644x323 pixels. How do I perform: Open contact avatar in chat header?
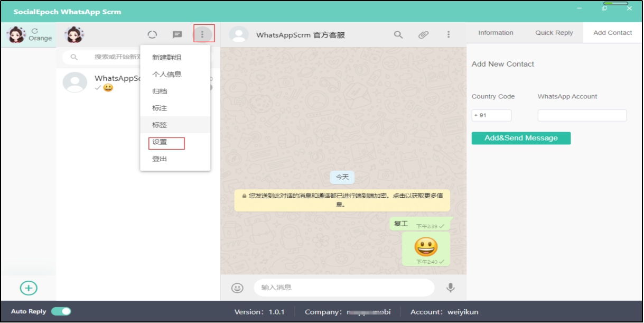coord(239,35)
